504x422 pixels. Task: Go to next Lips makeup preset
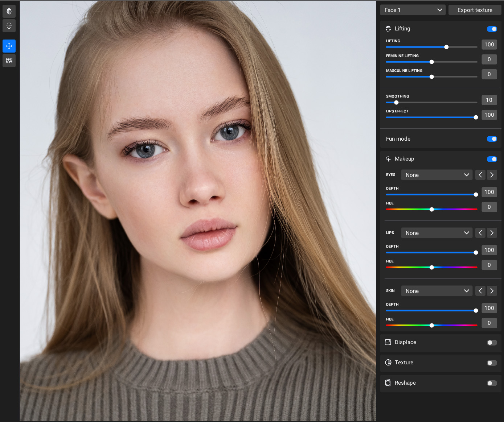[492, 233]
